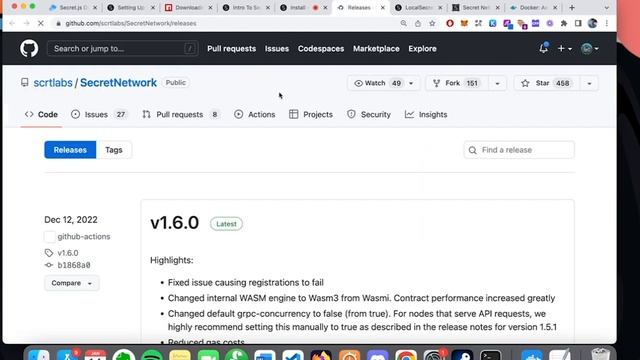Image resolution: width=640 pixels, height=360 pixels.
Task: Switch to the Tags tab
Action: pyautogui.click(x=114, y=150)
